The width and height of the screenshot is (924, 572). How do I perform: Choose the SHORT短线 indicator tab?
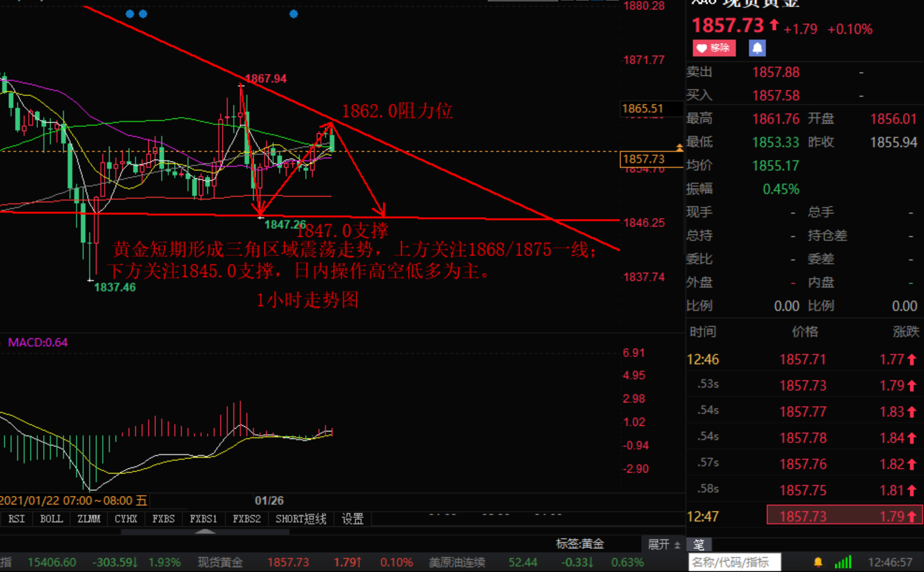coord(301,519)
